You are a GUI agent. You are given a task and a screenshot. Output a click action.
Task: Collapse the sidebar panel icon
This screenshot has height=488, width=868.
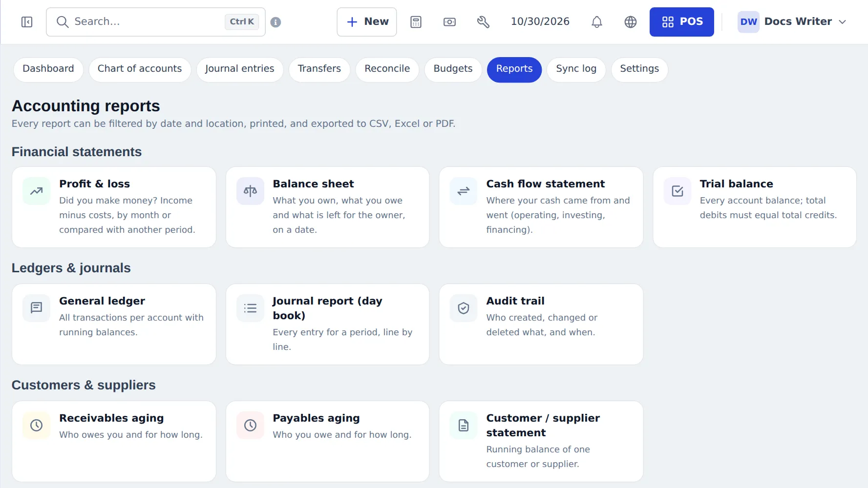pyautogui.click(x=27, y=22)
